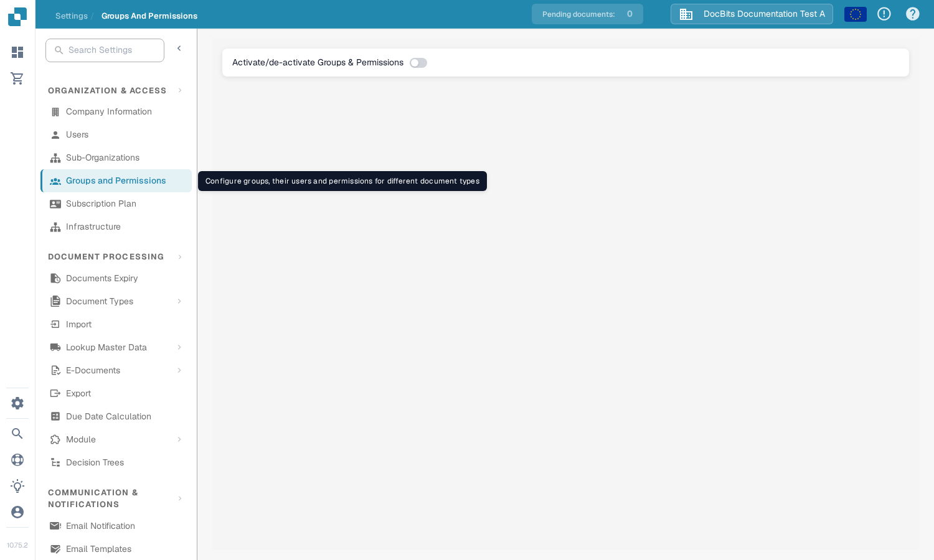Open the DocBits Documentation Test A organization selector
This screenshot has height=560, width=934.
(752, 14)
